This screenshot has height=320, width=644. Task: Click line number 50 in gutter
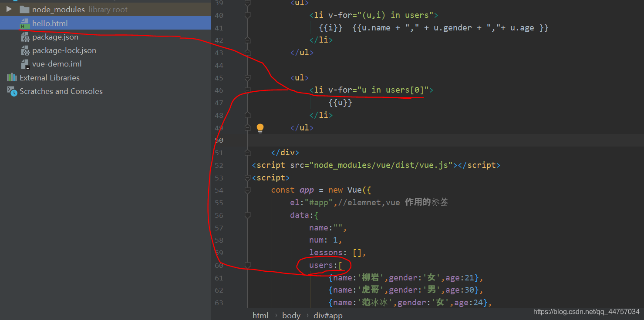coord(219,140)
